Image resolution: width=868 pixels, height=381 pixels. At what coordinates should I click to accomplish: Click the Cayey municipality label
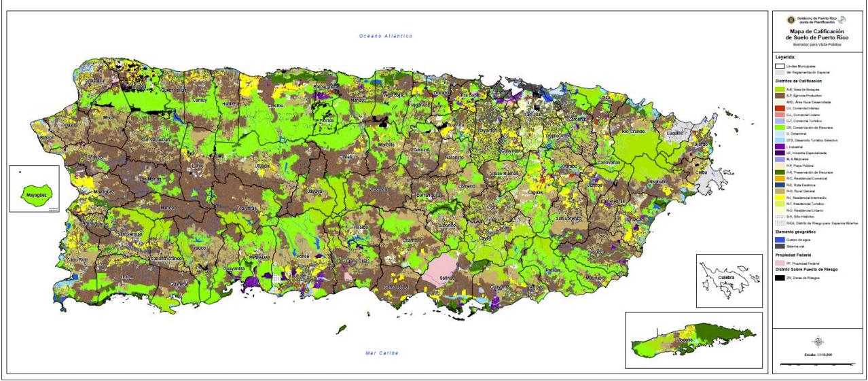point(486,238)
